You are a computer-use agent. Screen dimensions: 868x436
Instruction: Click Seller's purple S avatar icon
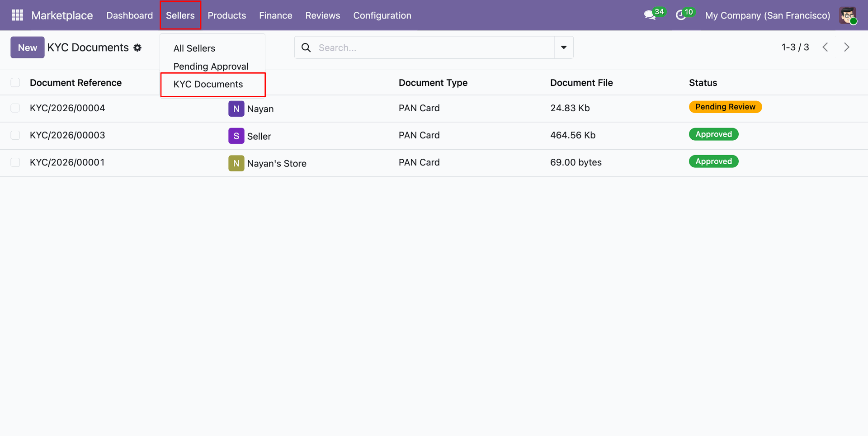[x=236, y=136]
